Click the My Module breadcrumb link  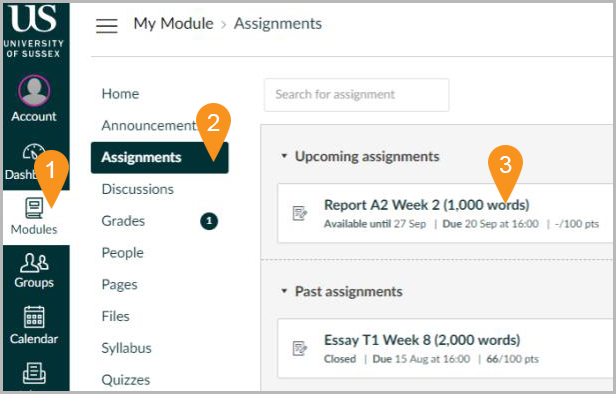173,24
